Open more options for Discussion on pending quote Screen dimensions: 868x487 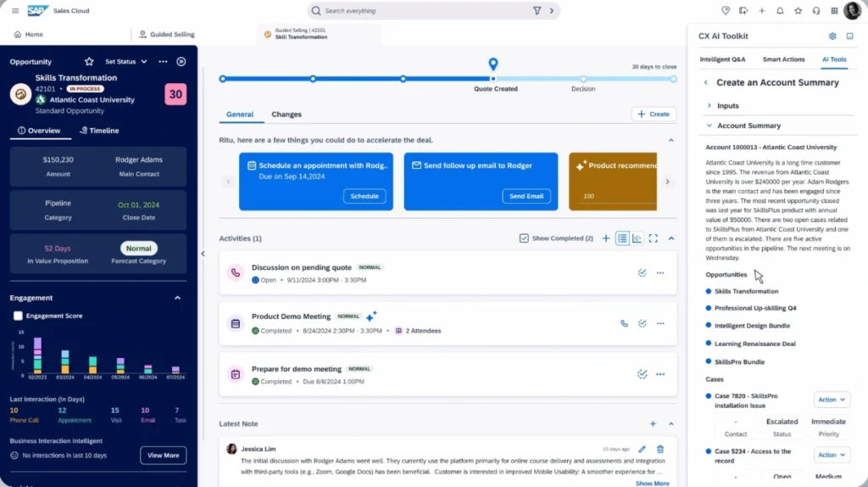(660, 272)
